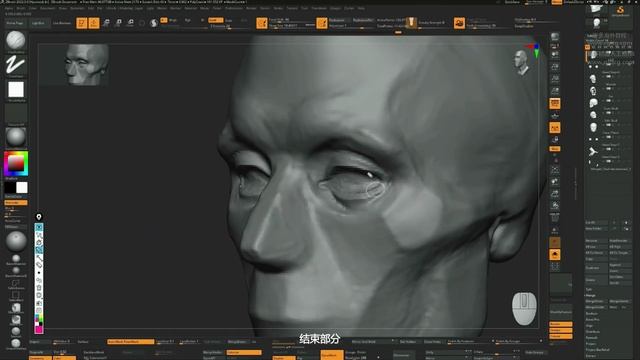Toggle Edit mode button

tap(82, 23)
